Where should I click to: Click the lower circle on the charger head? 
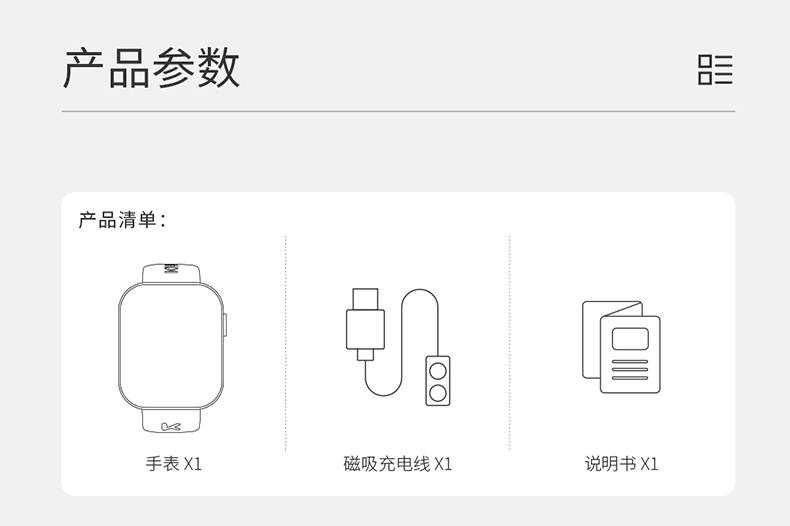pos(438,393)
